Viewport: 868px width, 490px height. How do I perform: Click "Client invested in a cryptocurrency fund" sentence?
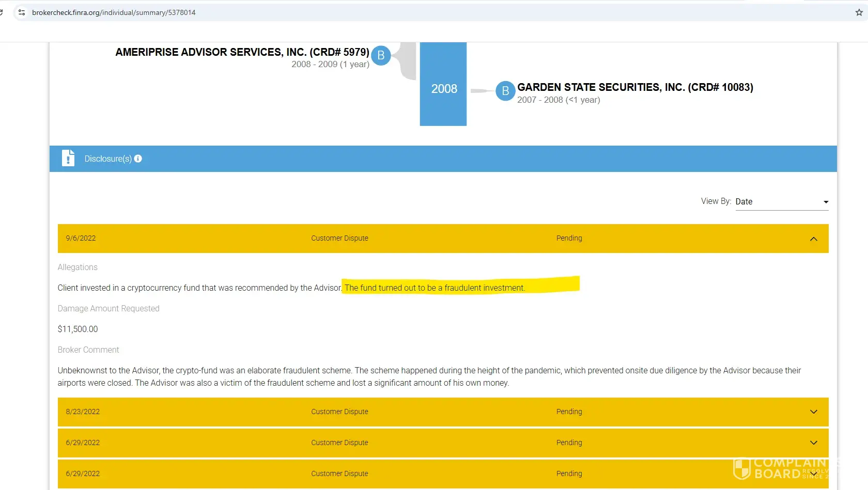point(199,288)
